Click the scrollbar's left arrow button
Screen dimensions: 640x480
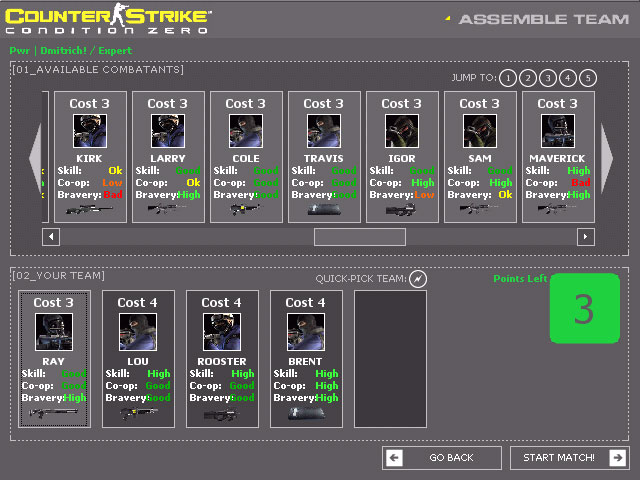51,237
